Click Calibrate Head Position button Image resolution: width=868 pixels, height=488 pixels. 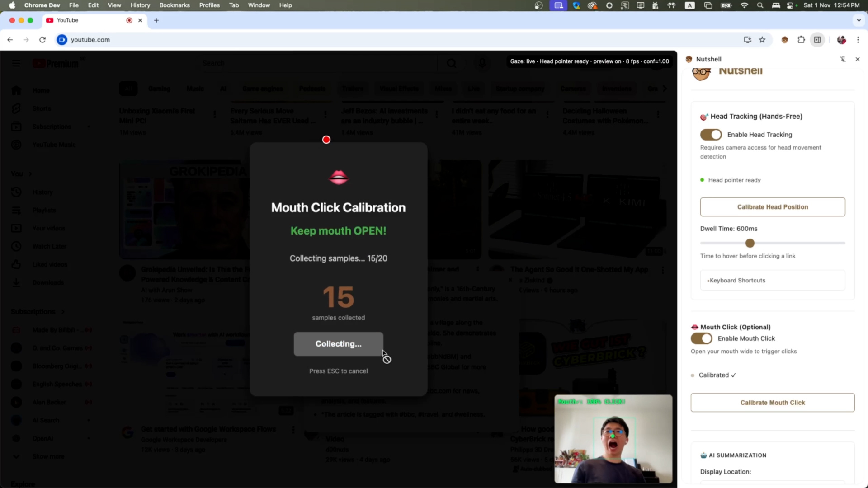point(772,207)
